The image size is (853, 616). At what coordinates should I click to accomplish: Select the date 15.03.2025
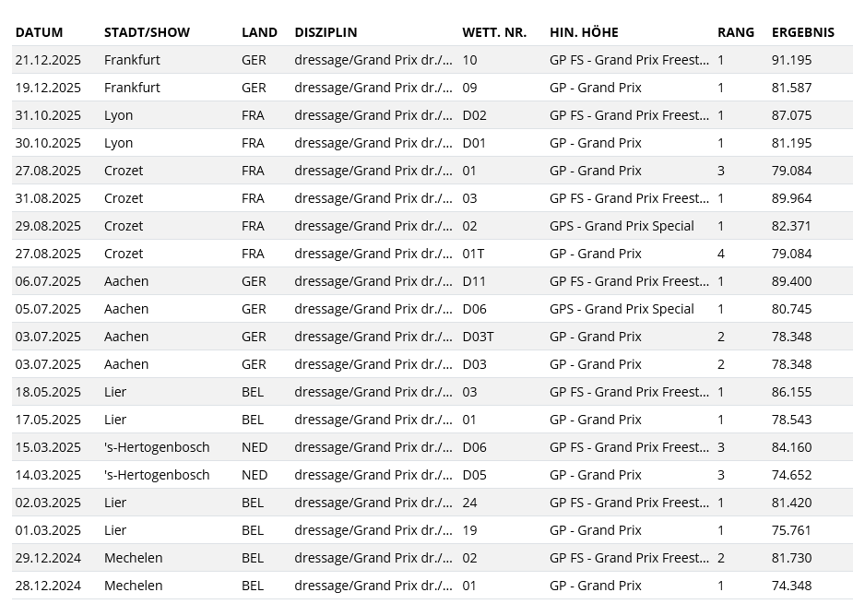pyautogui.click(x=48, y=447)
